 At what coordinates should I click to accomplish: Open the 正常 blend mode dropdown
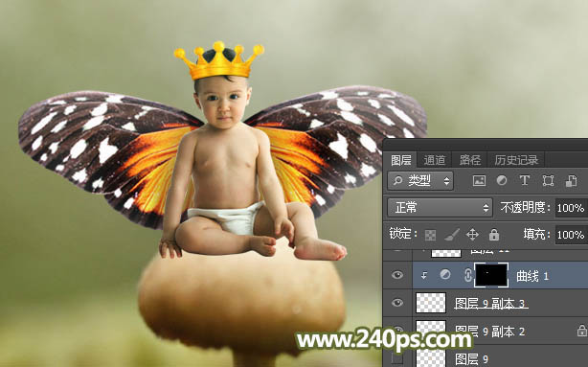440,208
